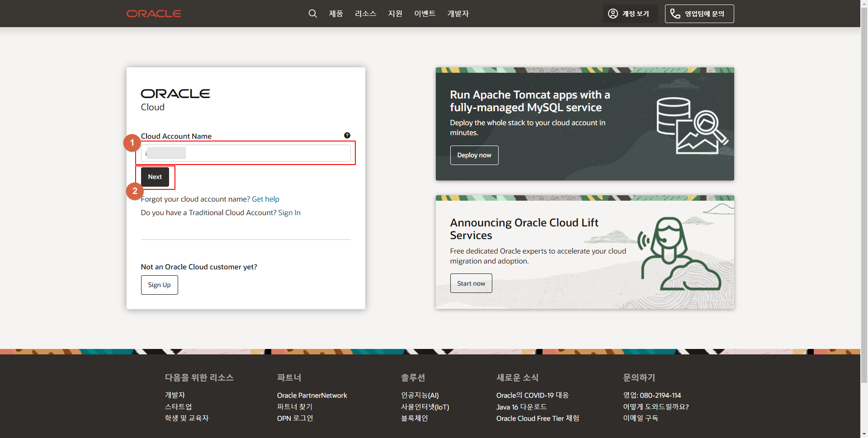868x438 pixels.
Task: Click the Traditional Cloud Account Sign In link
Action: pos(289,212)
